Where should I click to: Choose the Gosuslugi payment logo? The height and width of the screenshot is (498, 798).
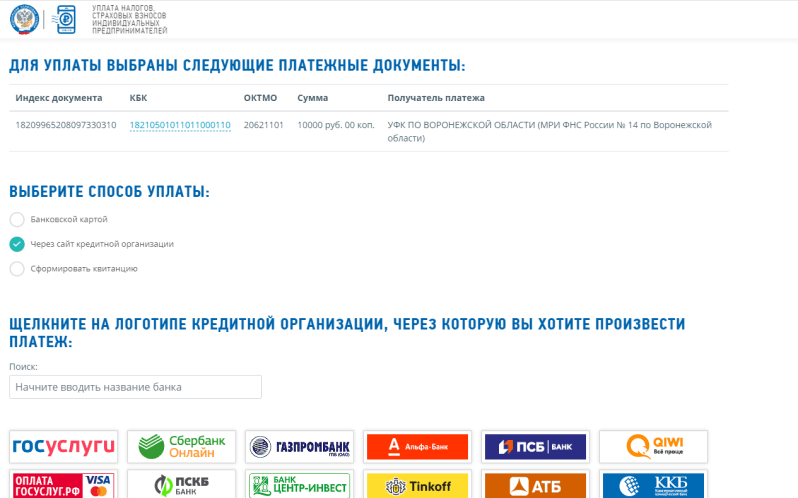coord(64,447)
